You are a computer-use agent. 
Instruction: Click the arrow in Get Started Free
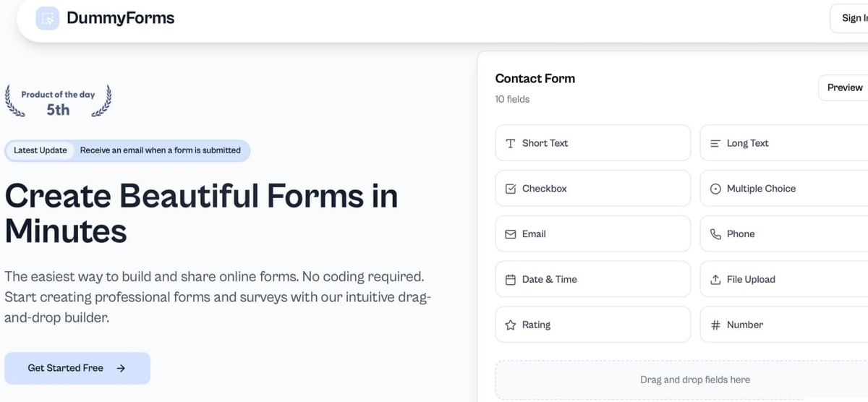click(121, 368)
